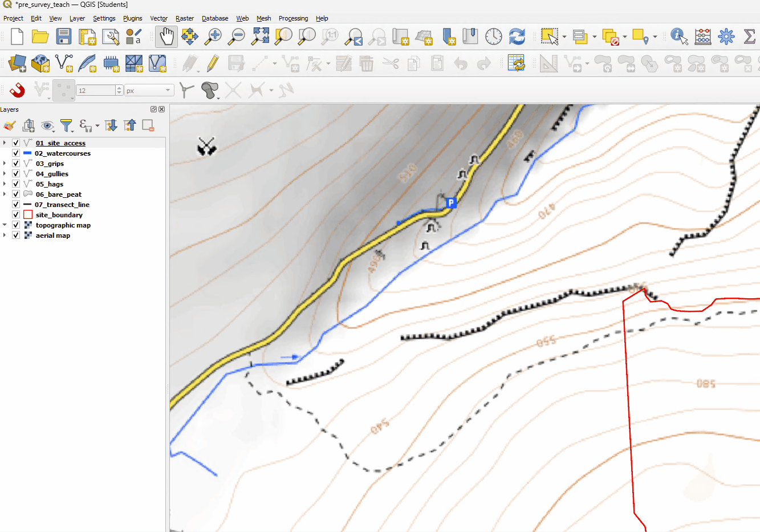Click the Save Project floppy icon
Image resolution: width=760 pixels, height=532 pixels.
coord(64,37)
